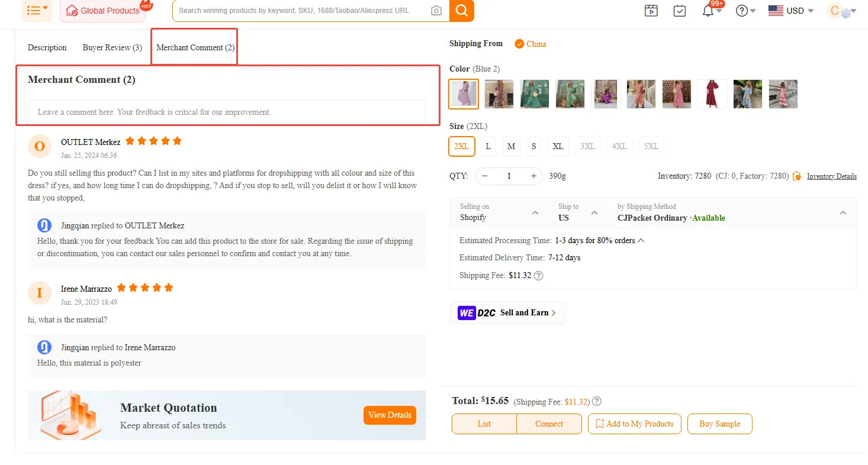This screenshot has width=868, height=465.
Task: Click the Shipping Fee info question icon
Action: coord(538,276)
